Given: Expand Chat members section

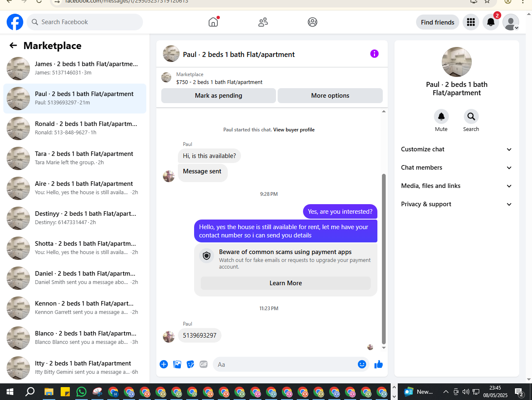Looking at the screenshot, I should click(457, 168).
